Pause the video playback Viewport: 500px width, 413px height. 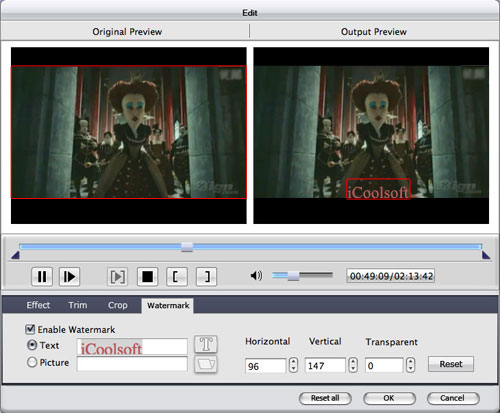42,277
